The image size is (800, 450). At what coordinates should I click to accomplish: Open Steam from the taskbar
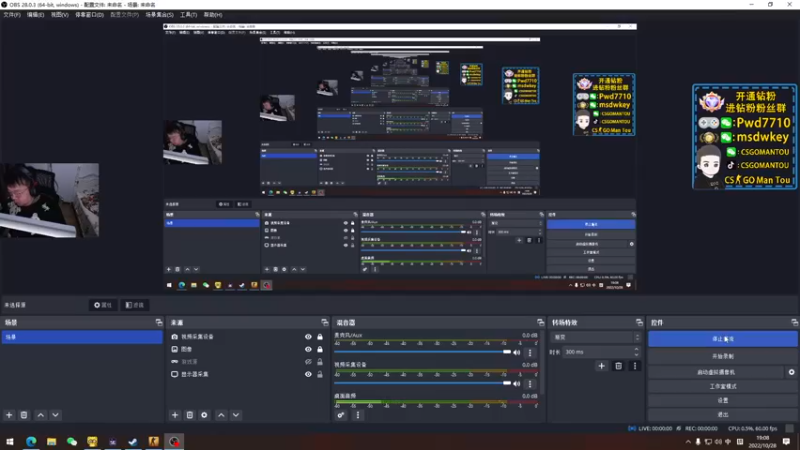(x=133, y=441)
